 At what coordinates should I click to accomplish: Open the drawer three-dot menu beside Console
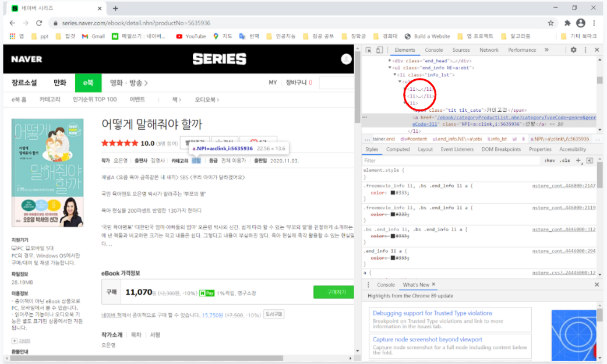(368, 285)
